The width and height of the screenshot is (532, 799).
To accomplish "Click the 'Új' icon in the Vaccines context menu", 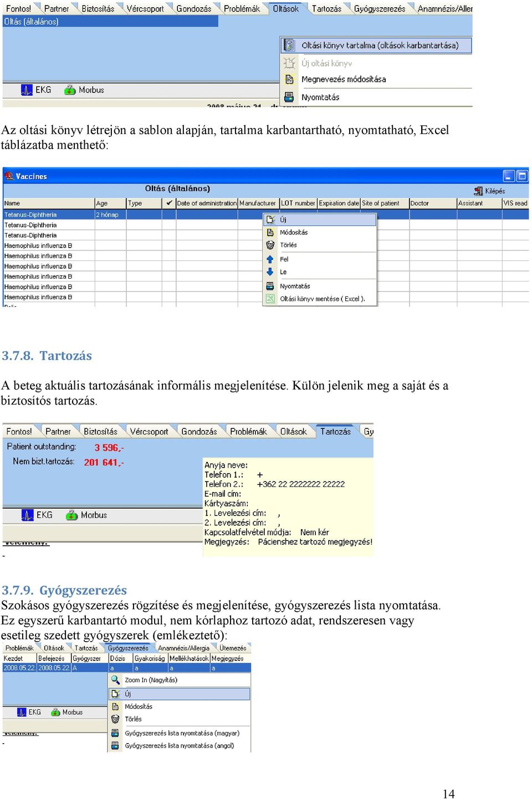I will tap(270, 219).
